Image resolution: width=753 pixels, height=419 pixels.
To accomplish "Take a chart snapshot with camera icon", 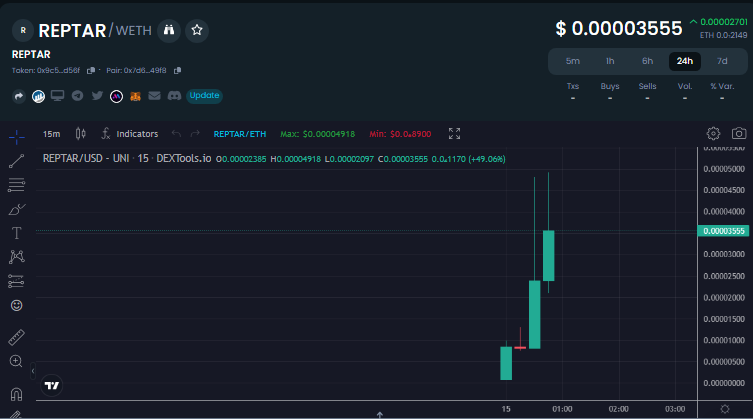I will pos(739,134).
